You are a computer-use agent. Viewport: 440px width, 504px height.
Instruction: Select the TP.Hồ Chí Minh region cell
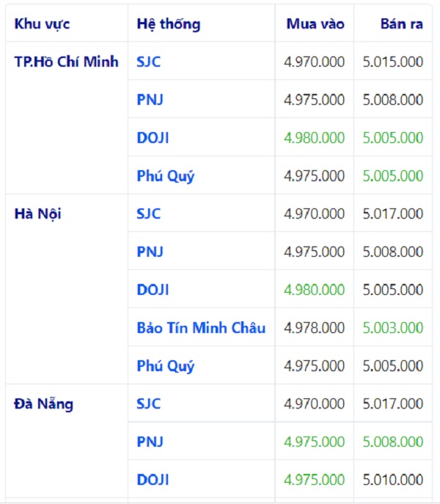66,62
